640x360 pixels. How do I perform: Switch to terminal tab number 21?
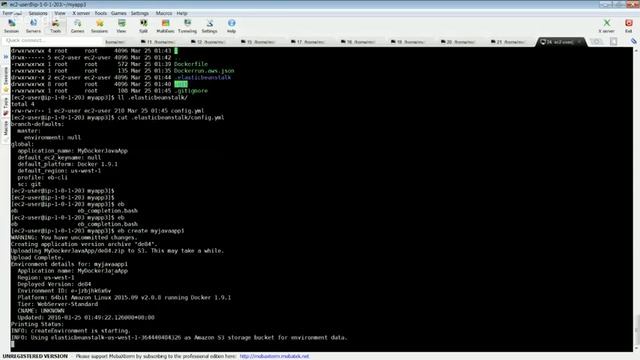(x=509, y=42)
